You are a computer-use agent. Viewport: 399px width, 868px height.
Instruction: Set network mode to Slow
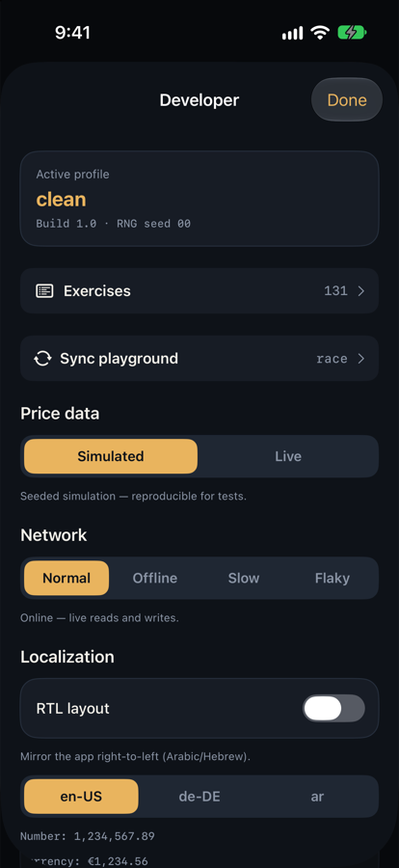[x=244, y=579]
